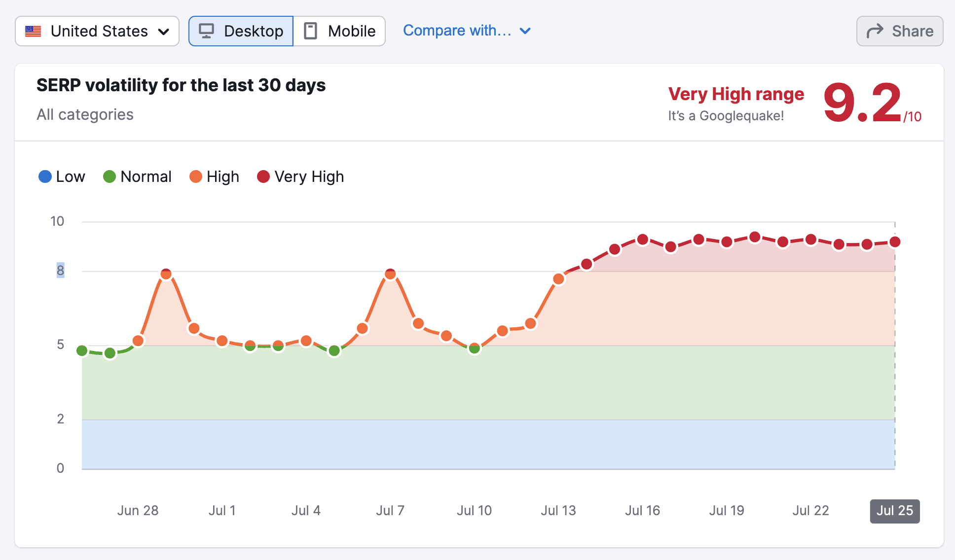Click the Jul 7 peak data point
Image resolution: width=955 pixels, height=560 pixels.
pos(390,274)
